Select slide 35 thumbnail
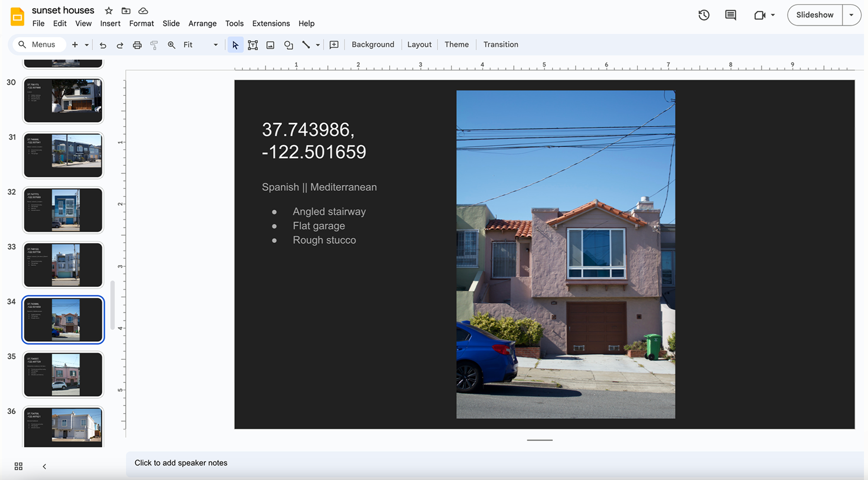This screenshot has width=868, height=480. [x=63, y=375]
